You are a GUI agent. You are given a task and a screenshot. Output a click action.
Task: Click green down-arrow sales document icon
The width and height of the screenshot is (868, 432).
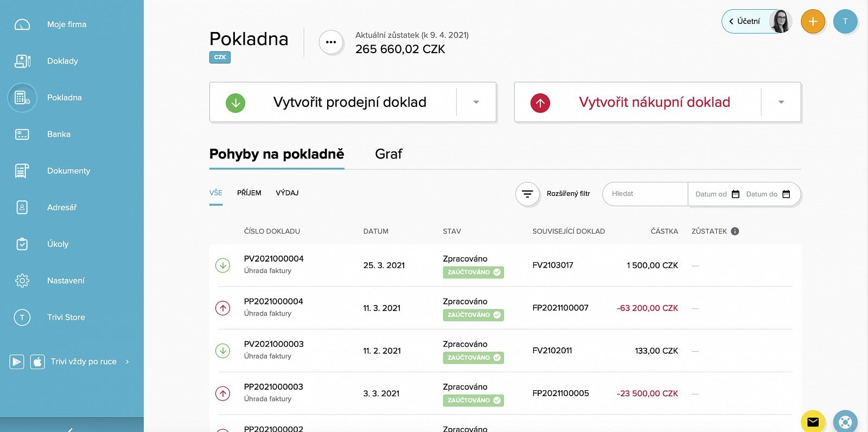tap(235, 103)
